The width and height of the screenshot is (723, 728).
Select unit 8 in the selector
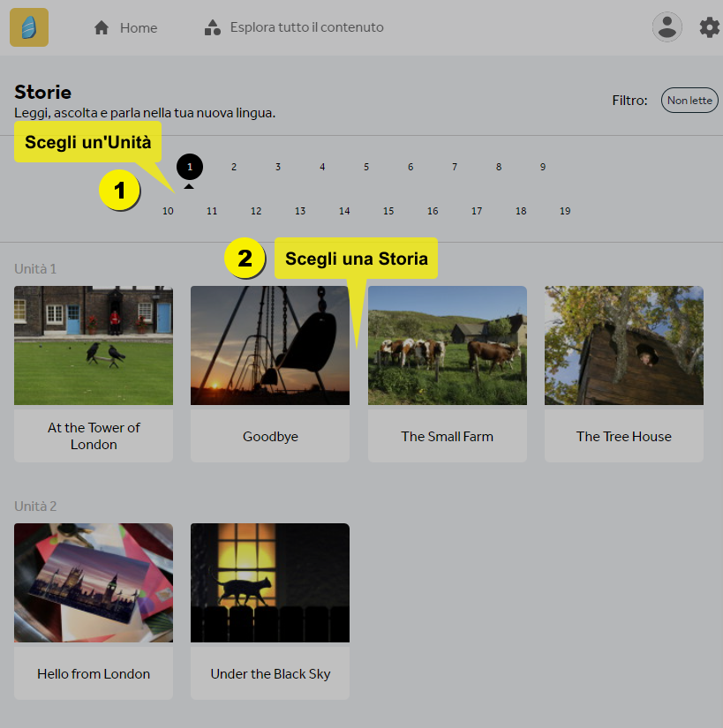point(498,167)
